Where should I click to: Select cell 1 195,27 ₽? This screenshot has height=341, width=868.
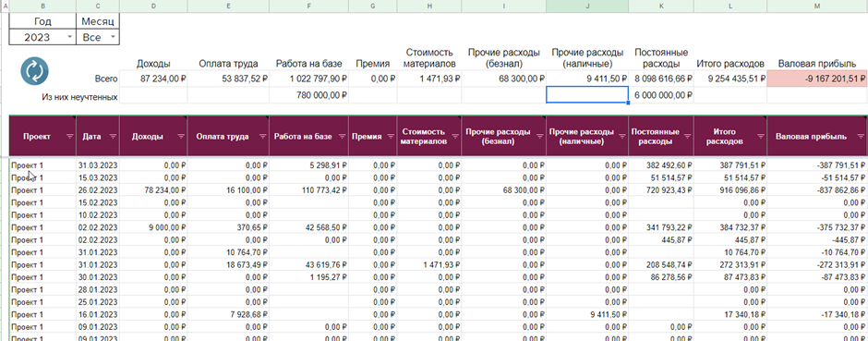point(309,277)
